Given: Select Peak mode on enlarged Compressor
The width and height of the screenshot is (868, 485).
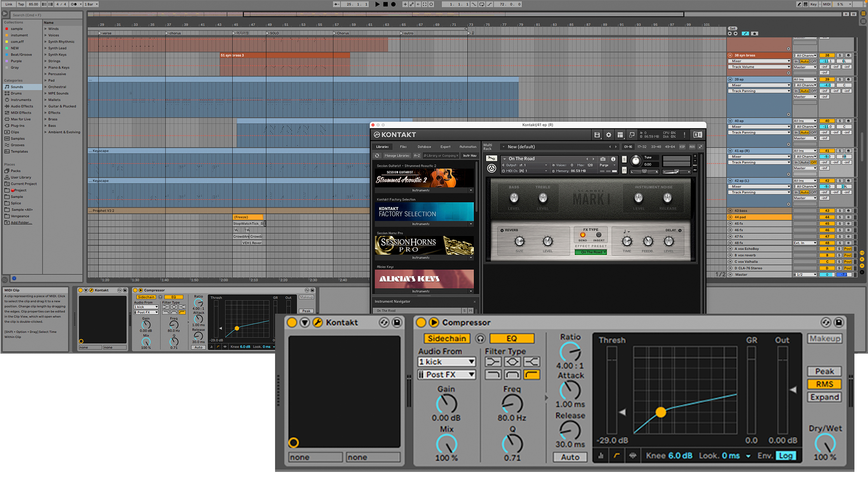Looking at the screenshot, I should click(x=825, y=371).
